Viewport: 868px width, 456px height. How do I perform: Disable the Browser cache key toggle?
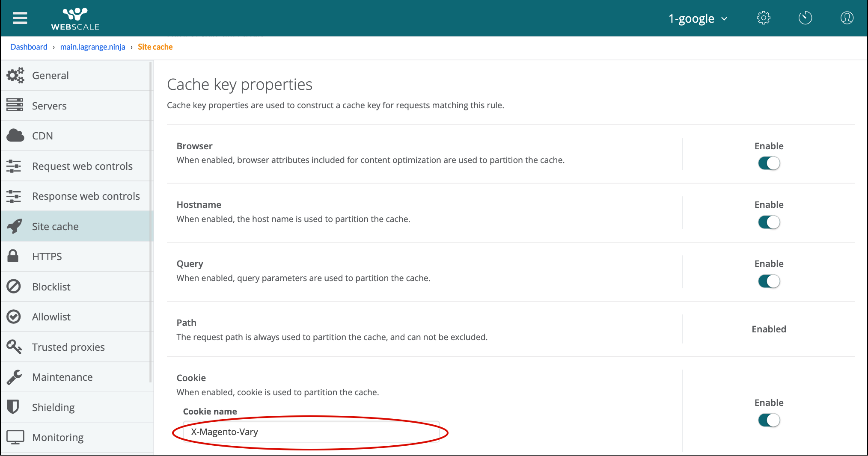click(769, 163)
